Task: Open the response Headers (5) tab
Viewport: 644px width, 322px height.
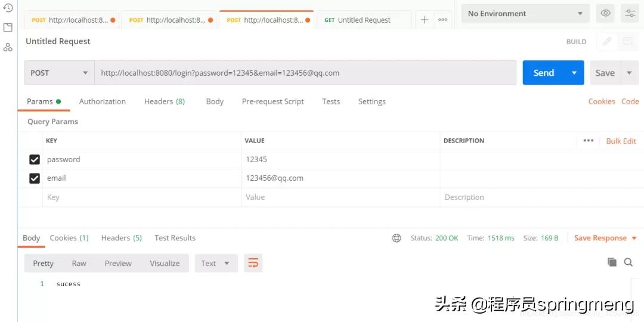Action: tap(122, 238)
